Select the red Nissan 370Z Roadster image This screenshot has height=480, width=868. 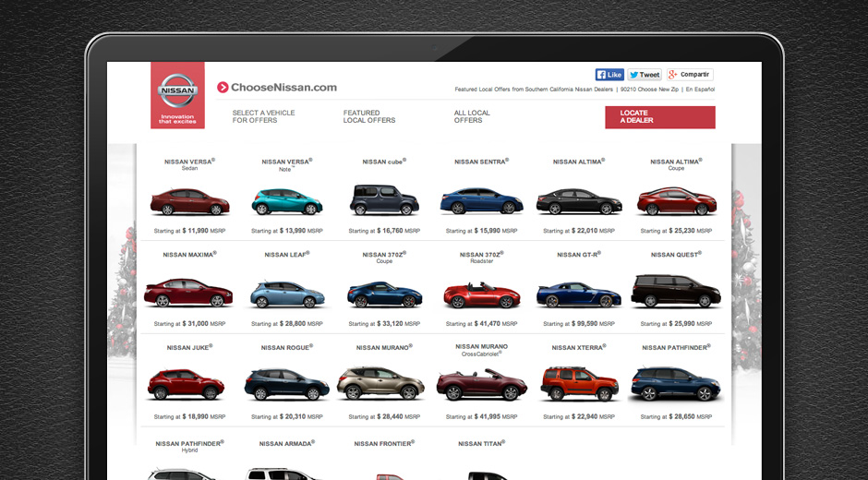[481, 294]
